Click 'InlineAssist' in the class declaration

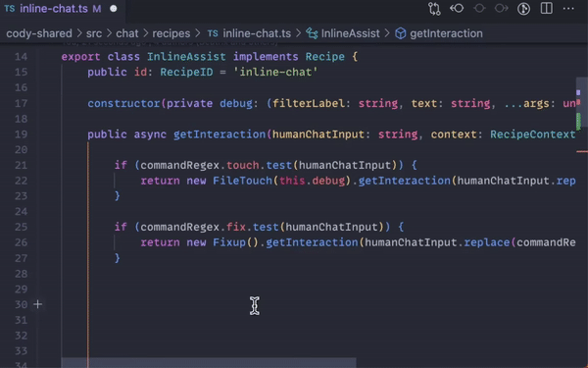pyautogui.click(x=186, y=57)
